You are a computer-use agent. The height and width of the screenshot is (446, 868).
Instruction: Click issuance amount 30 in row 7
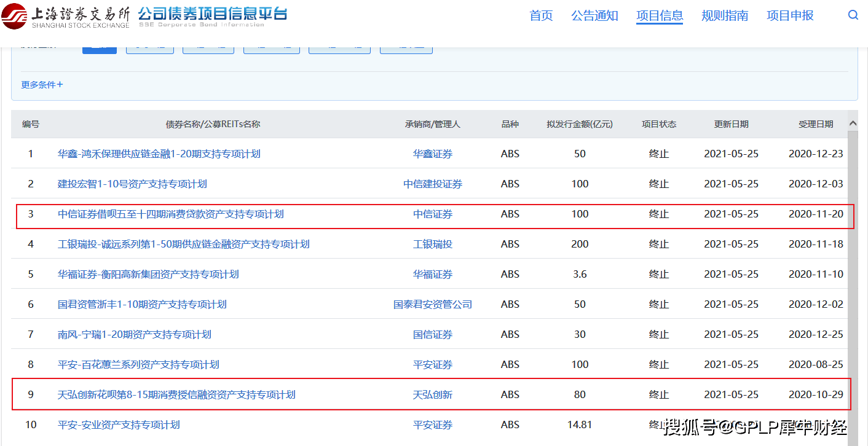(x=580, y=334)
